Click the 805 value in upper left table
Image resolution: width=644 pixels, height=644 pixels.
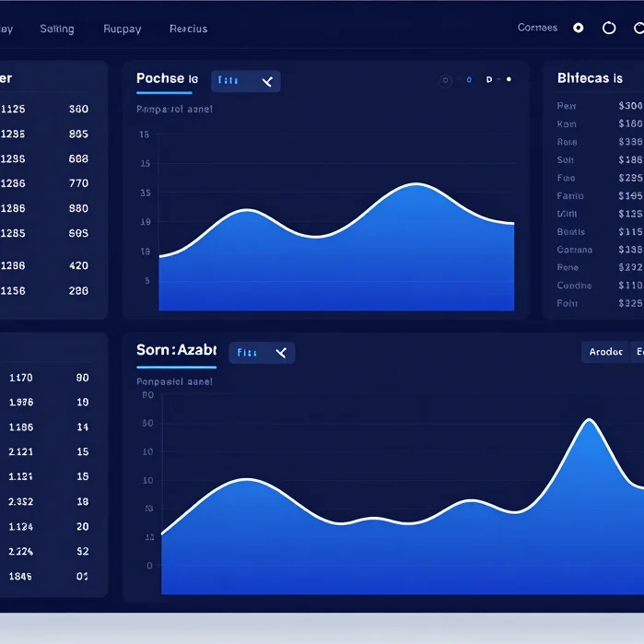[78, 134]
